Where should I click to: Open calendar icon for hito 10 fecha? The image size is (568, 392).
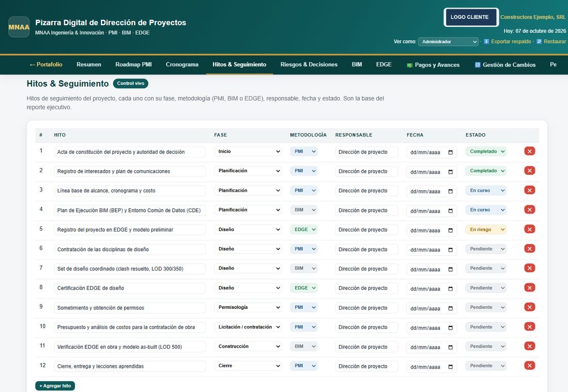point(450,328)
